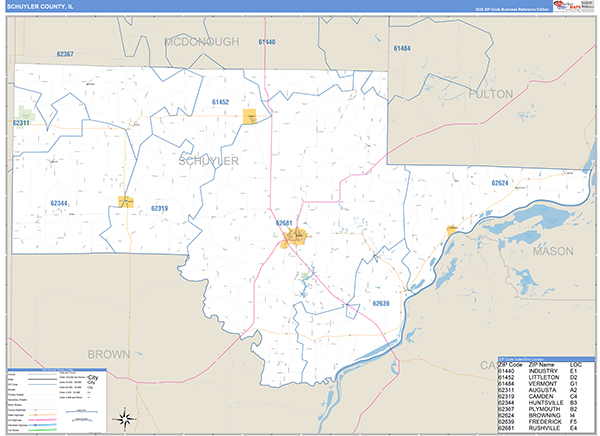Click the compass rose icon
The image size is (600, 436).
tap(125, 419)
